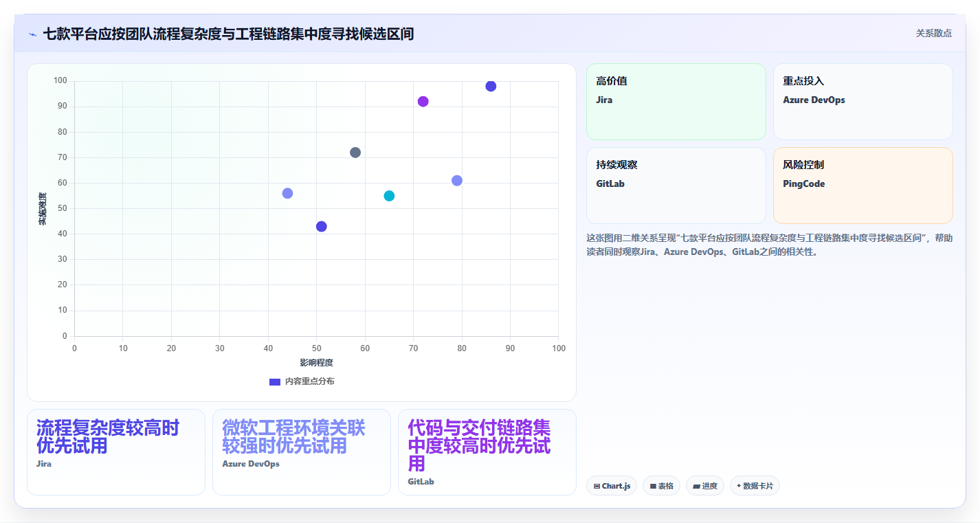The image size is (980, 523).
Task: Click the y-axis tick label 70
Action: (x=63, y=157)
